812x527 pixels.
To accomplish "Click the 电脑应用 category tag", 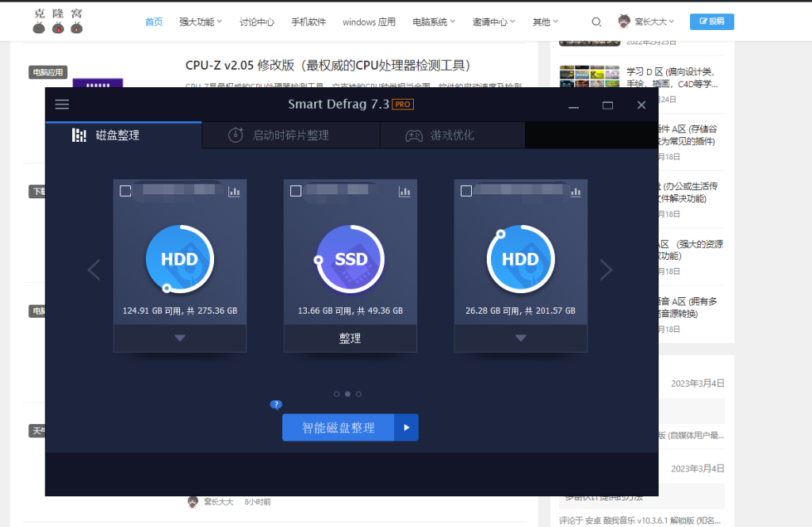I will (48, 72).
